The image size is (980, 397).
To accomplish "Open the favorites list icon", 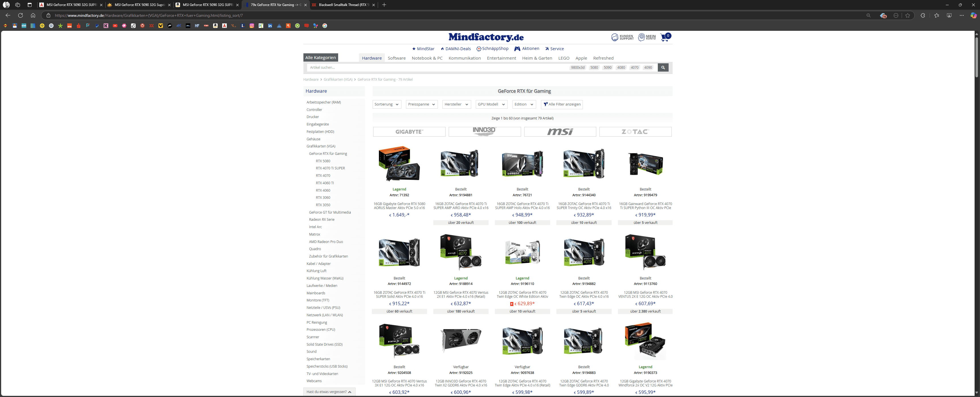I will [936, 15].
